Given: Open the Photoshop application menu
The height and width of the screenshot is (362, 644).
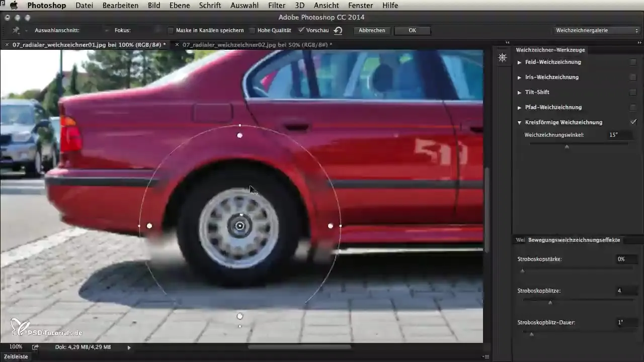Looking at the screenshot, I should pos(47,6).
